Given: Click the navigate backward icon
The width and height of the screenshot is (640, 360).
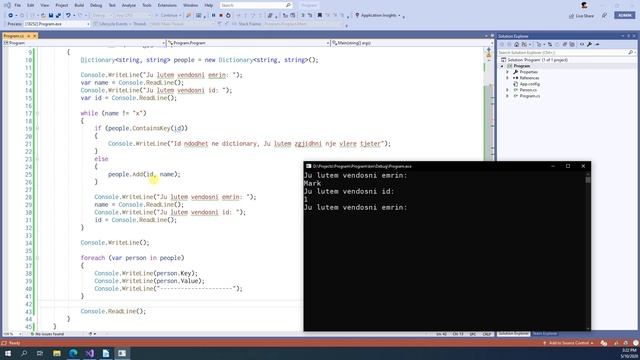Looking at the screenshot, I should point(11,16).
